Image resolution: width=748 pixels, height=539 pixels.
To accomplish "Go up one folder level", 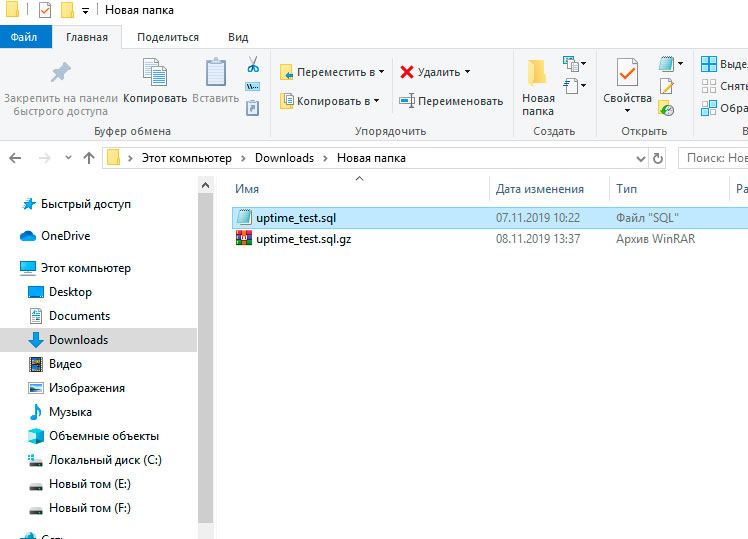I will point(89,158).
